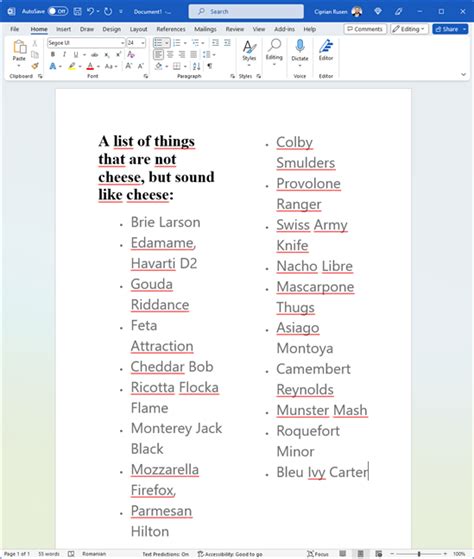Image resolution: width=474 pixels, height=559 pixels.
Task: Open the Review tab
Action: pos(235,29)
